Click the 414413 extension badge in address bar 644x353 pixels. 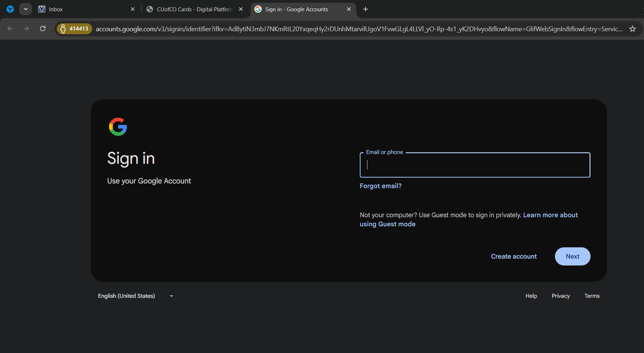point(75,29)
